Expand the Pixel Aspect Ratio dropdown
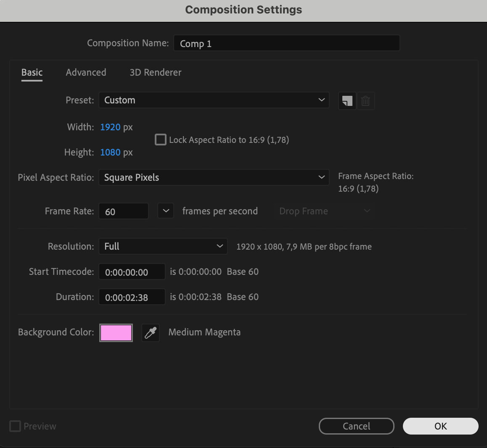The height and width of the screenshot is (448, 487). (x=214, y=177)
